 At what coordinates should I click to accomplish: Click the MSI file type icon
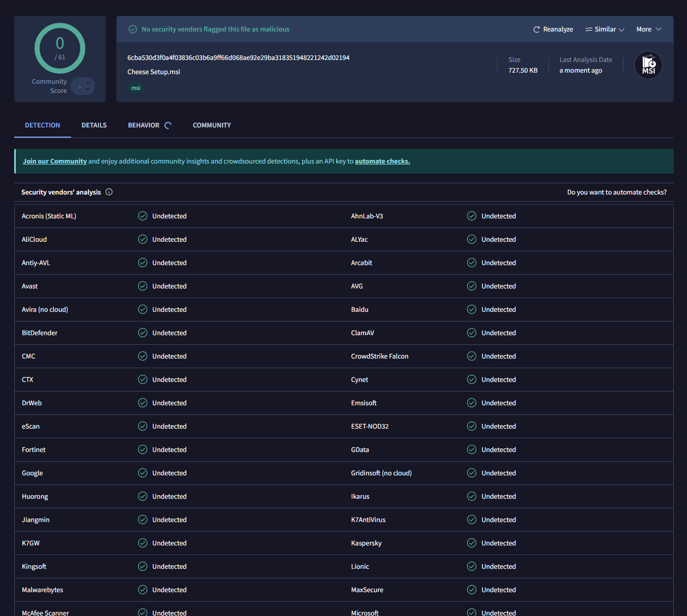648,65
